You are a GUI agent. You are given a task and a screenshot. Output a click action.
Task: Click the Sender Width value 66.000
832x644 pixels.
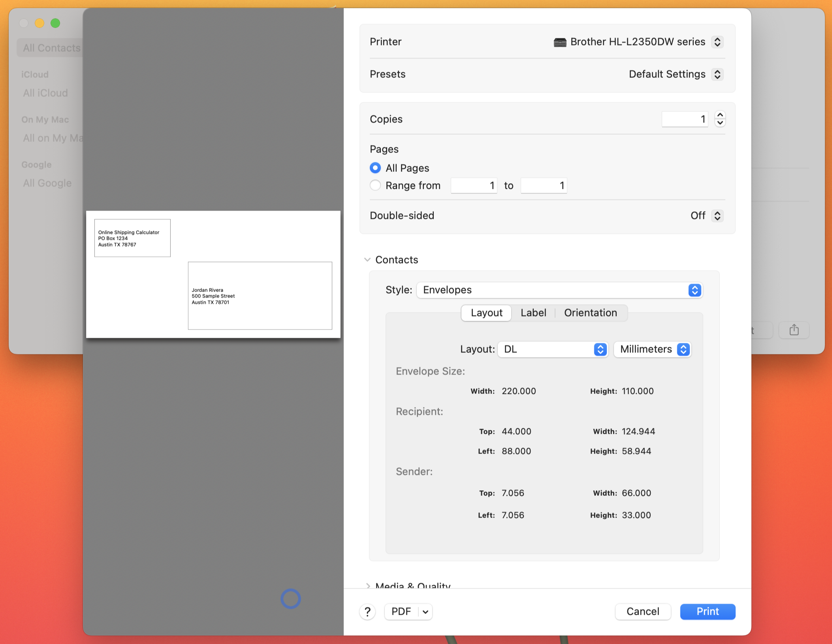pyautogui.click(x=636, y=493)
